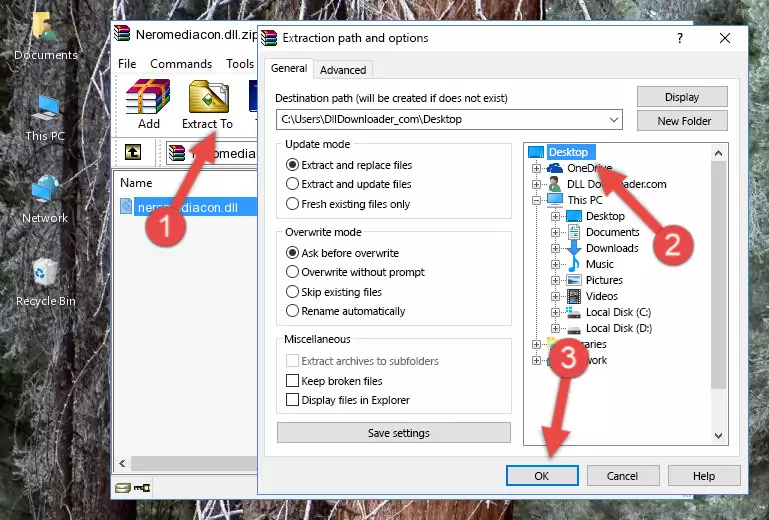This screenshot has width=769, height=520.
Task: Click the WinRAR list scroll-left arrow
Action: (122, 463)
